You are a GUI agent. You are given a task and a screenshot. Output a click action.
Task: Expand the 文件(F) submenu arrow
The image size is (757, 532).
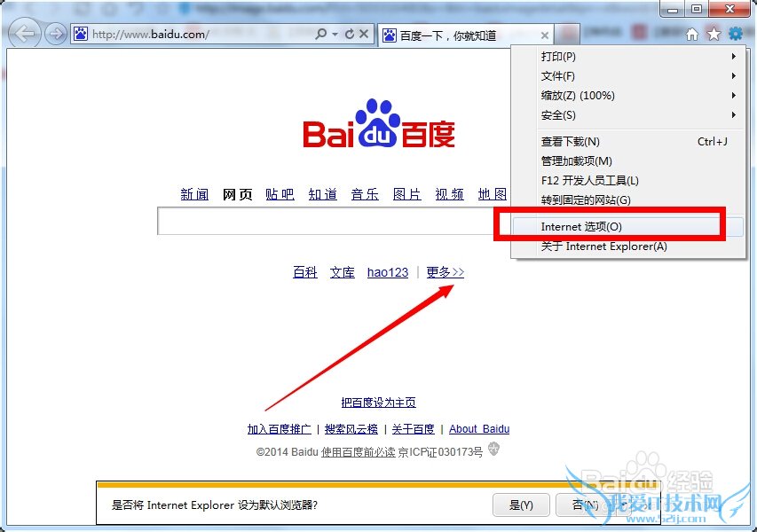point(733,75)
